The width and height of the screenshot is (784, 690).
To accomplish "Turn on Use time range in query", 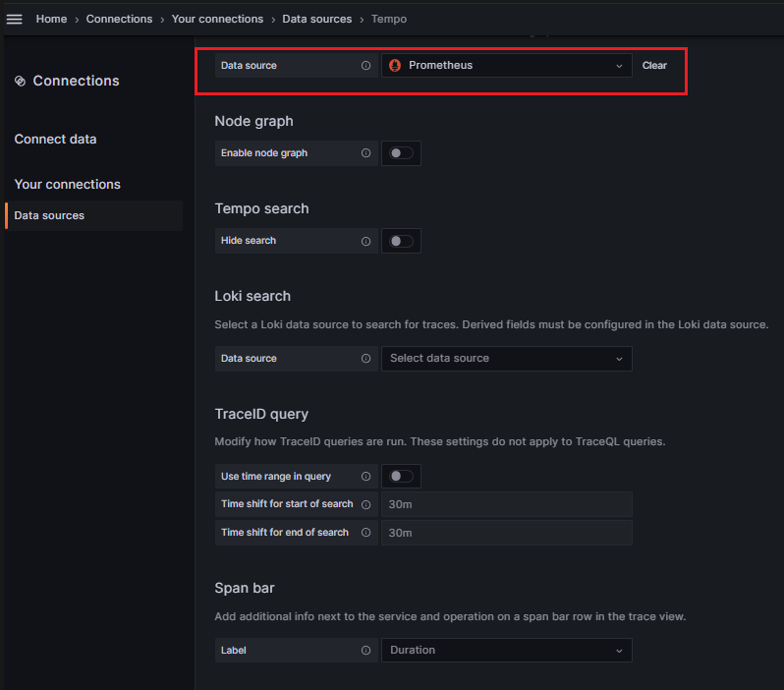I will click(401, 477).
